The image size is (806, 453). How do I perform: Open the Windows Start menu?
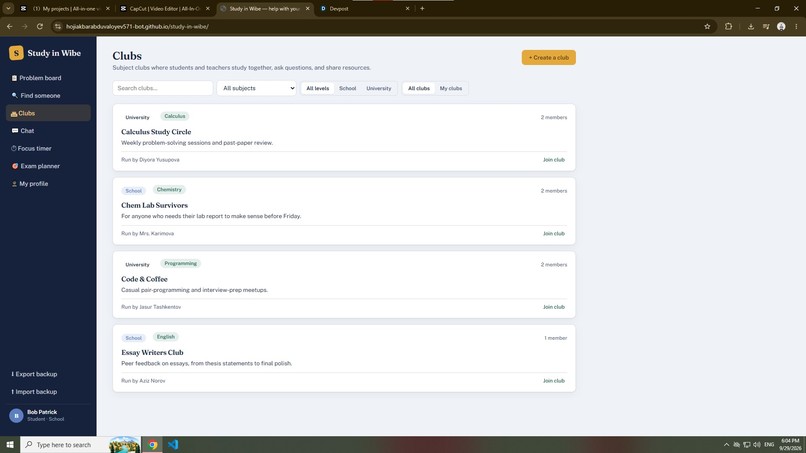[x=10, y=445]
